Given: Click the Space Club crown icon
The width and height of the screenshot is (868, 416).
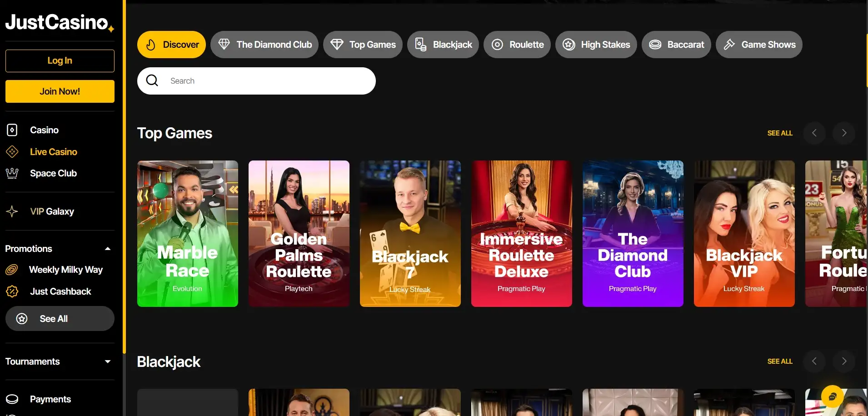Looking at the screenshot, I should pyautogui.click(x=12, y=173).
